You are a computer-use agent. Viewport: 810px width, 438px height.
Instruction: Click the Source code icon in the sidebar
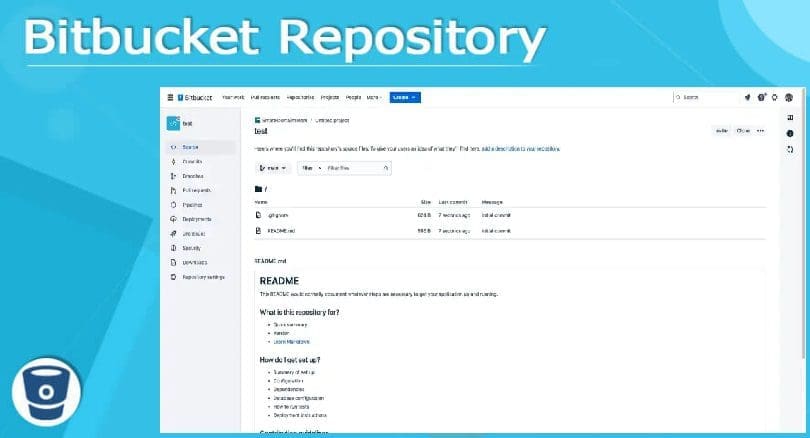click(174, 147)
